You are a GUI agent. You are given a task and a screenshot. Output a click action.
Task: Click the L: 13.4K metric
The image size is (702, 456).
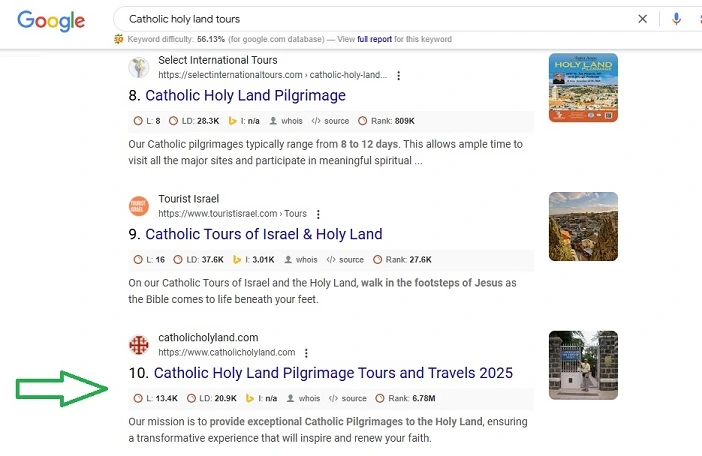pyautogui.click(x=156, y=398)
